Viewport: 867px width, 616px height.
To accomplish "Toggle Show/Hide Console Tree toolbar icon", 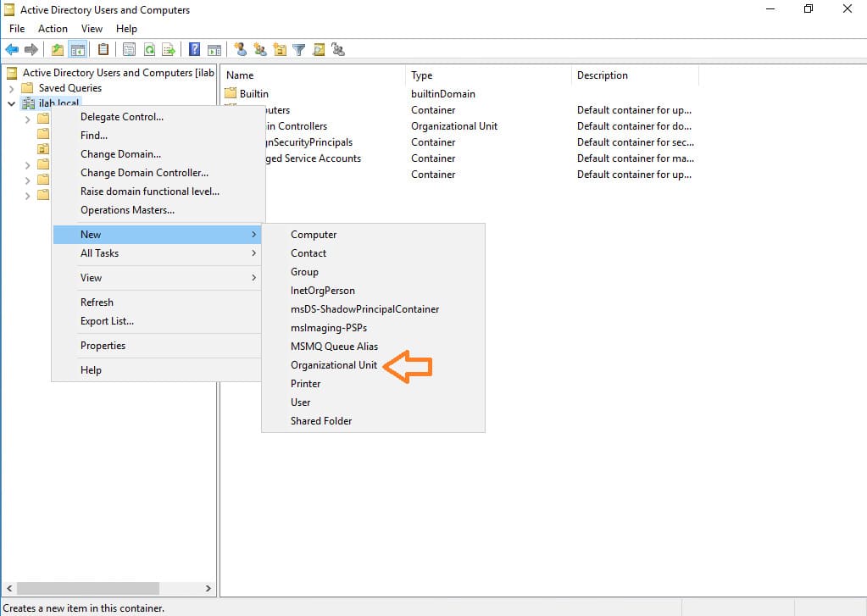I will (x=78, y=50).
